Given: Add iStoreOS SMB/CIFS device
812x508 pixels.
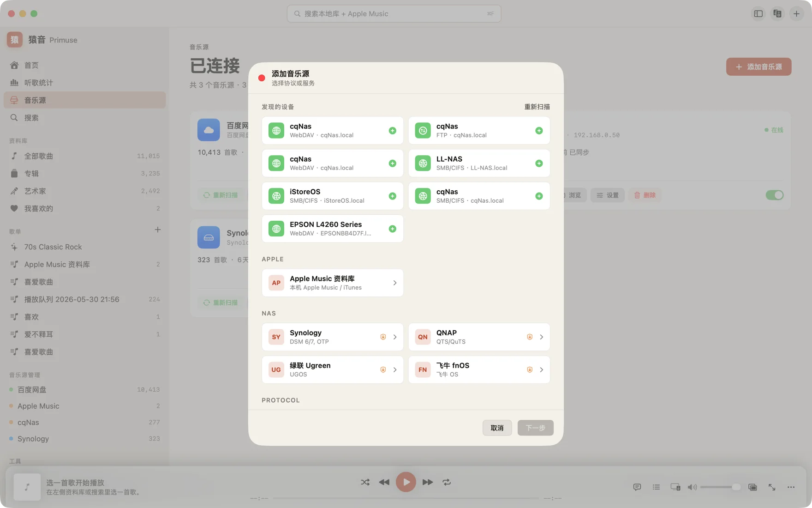Looking at the screenshot, I should (392, 196).
